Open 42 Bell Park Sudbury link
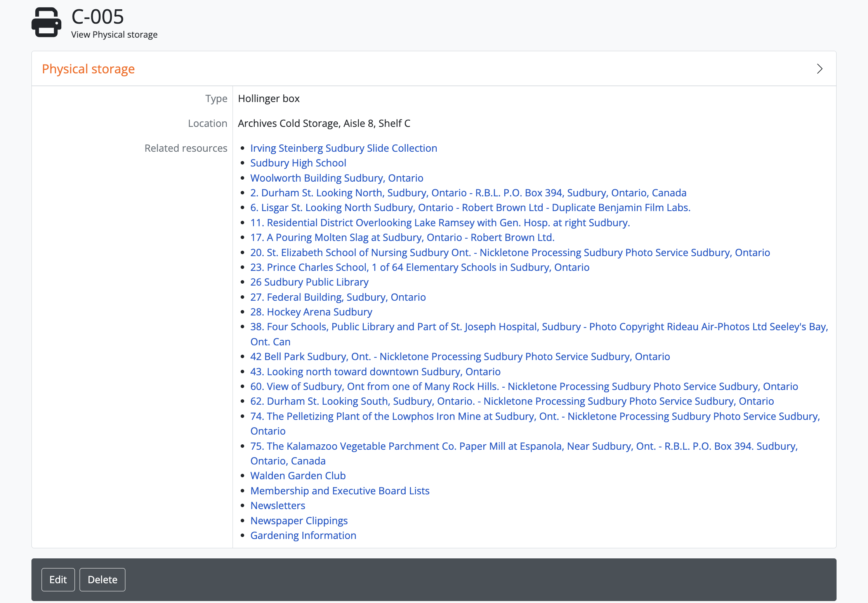The width and height of the screenshot is (868, 603). click(460, 357)
